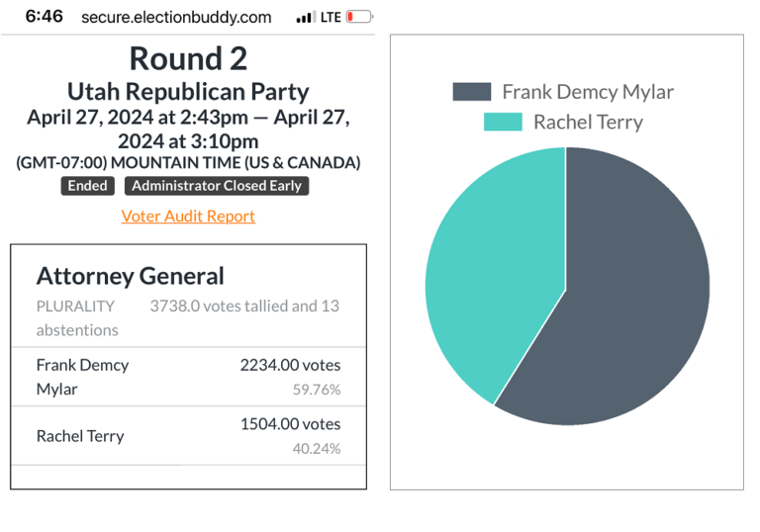Tap the secure.electionbuddy.com address bar
Screen dimensions: 760x532
coord(176,18)
